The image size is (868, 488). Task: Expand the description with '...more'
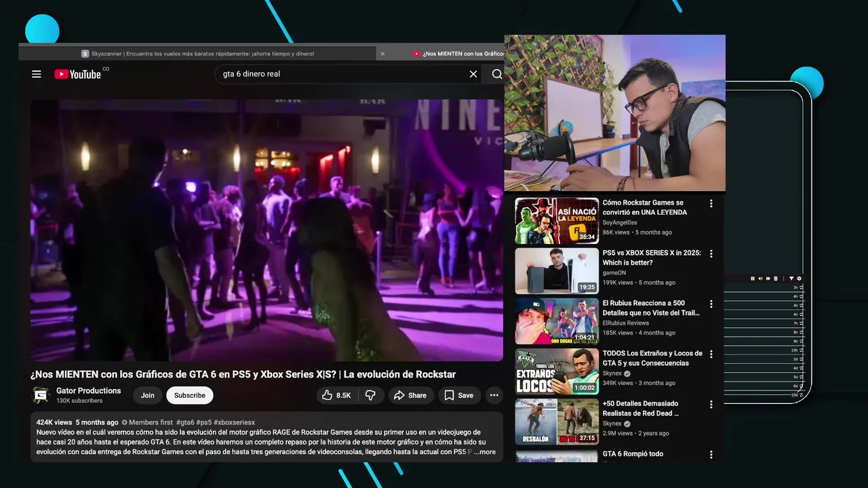tap(485, 451)
